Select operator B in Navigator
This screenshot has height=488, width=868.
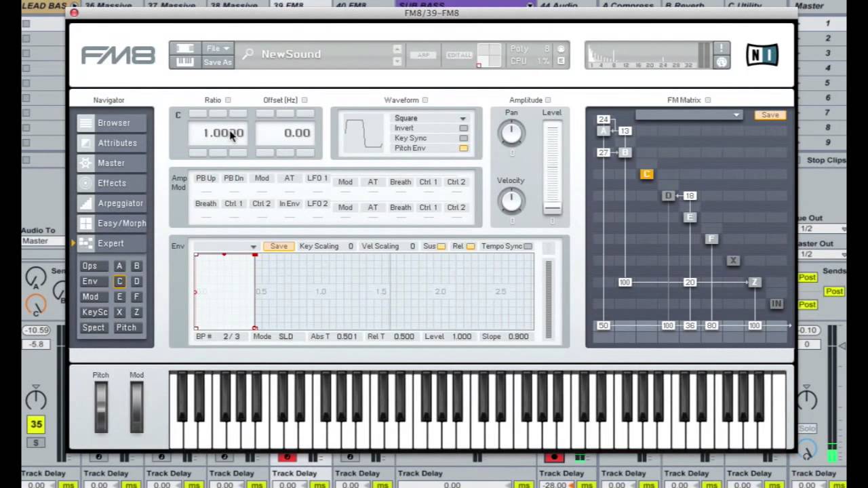pyautogui.click(x=136, y=266)
